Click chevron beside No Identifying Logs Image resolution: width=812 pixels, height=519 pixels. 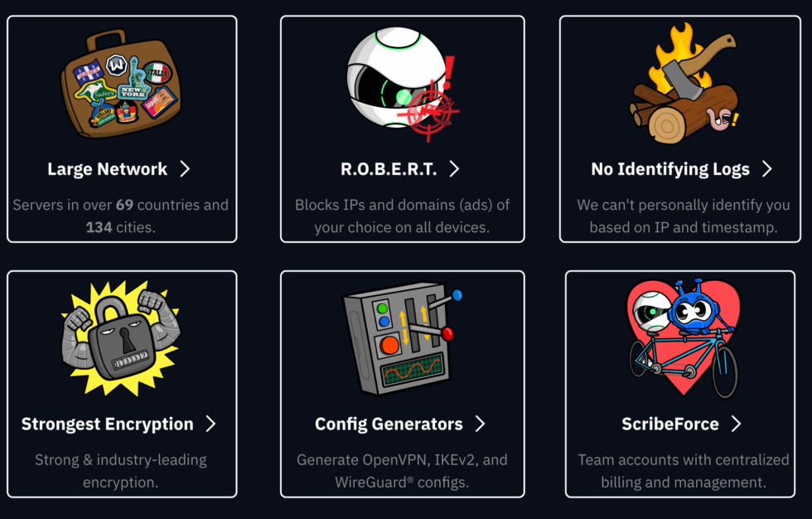tap(767, 169)
